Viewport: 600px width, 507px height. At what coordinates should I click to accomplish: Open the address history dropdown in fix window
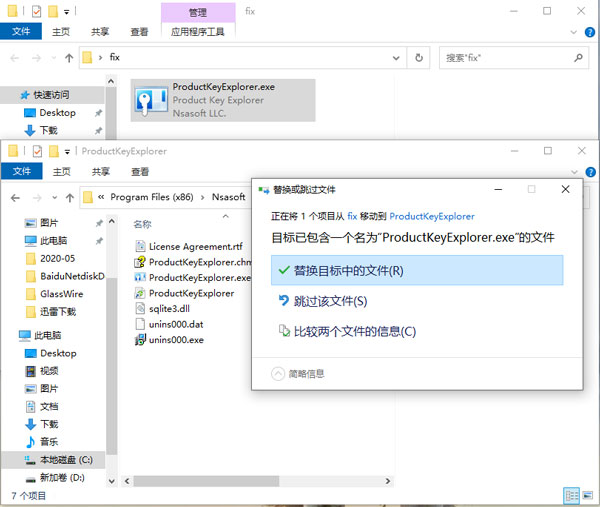(x=396, y=58)
